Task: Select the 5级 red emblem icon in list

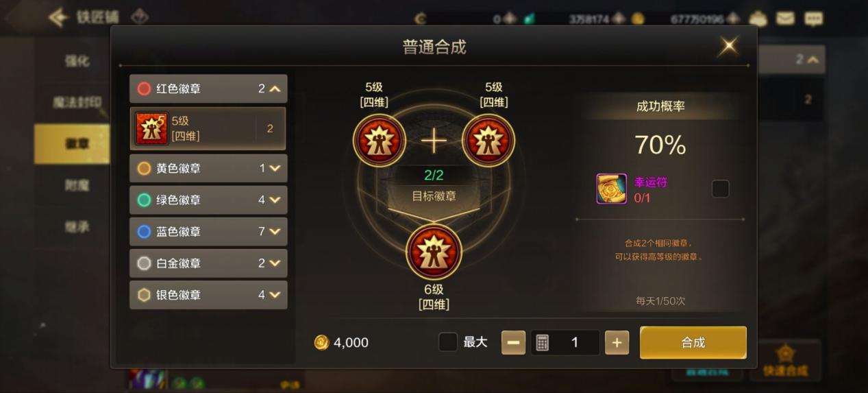Action: (151, 128)
